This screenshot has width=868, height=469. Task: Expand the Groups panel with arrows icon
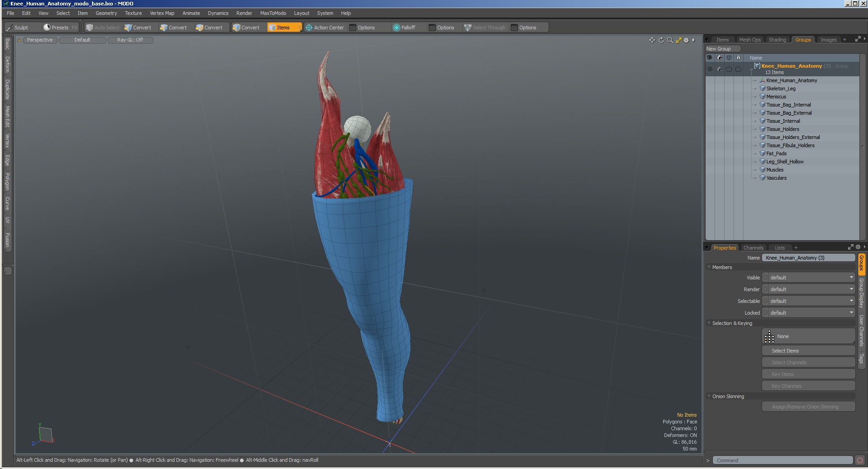858,40
